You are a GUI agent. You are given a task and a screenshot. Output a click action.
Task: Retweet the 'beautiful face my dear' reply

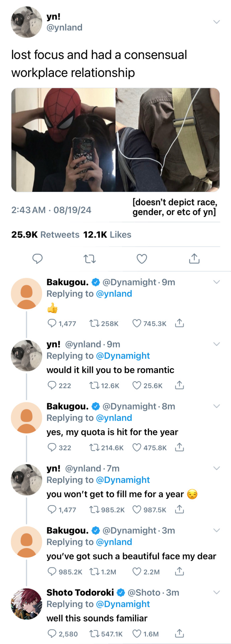[x=94, y=572]
